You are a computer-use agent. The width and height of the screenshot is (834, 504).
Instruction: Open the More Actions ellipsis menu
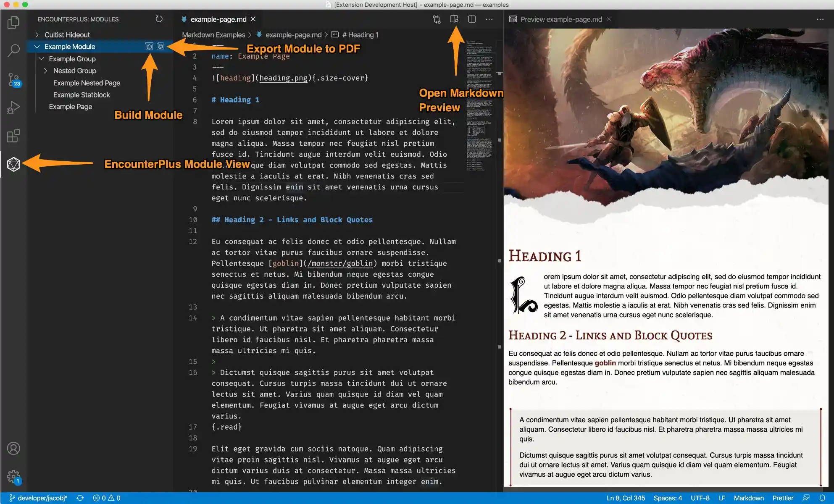click(x=489, y=19)
